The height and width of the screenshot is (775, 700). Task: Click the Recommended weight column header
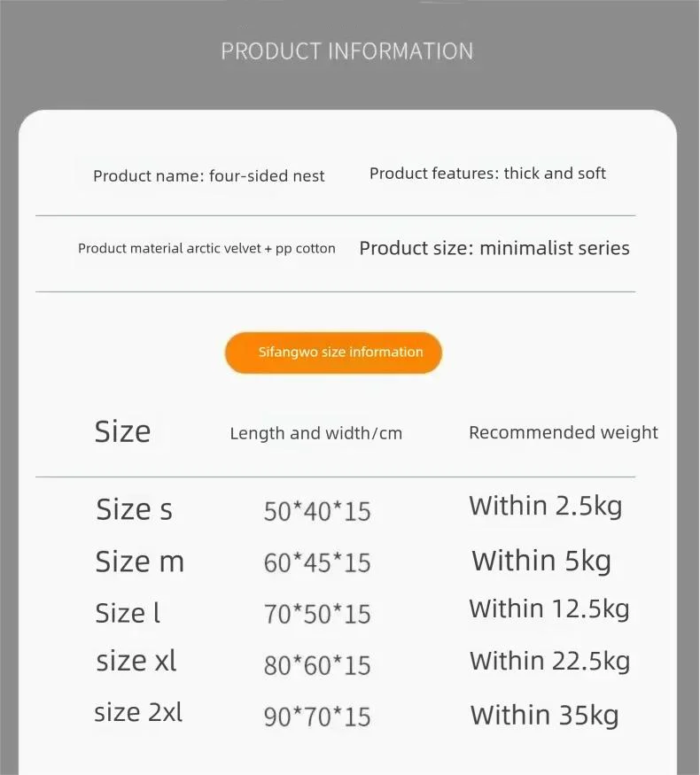(563, 432)
